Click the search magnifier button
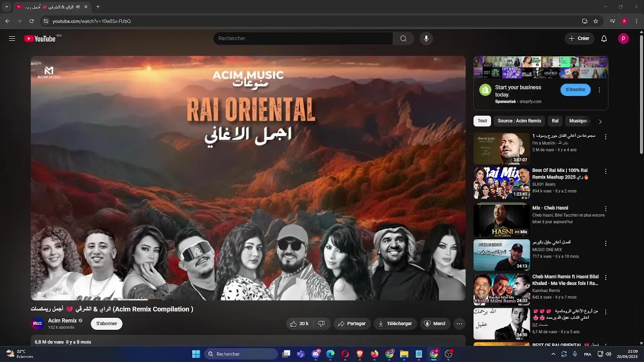The height and width of the screenshot is (362, 644). [x=404, y=39]
